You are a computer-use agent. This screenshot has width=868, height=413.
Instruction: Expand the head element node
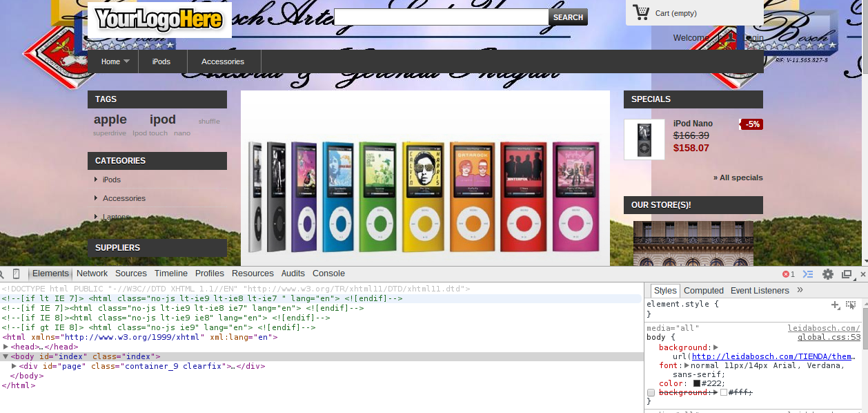pos(6,347)
